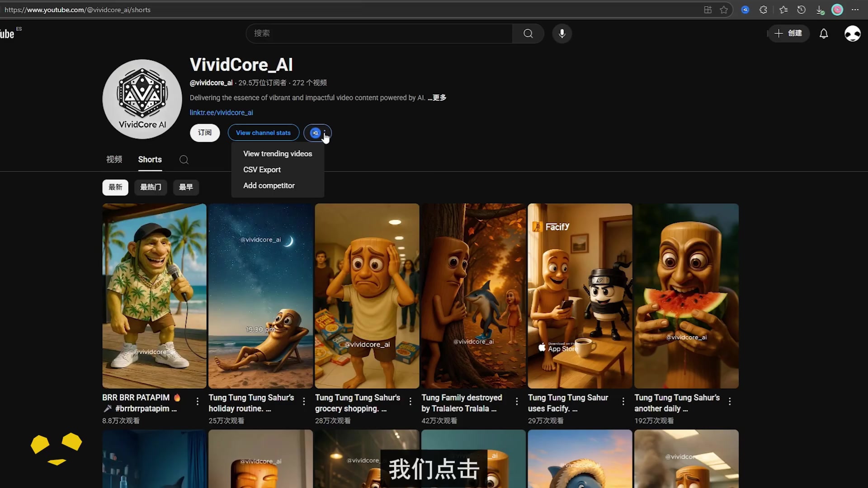The width and height of the screenshot is (868, 488).
Task: Click the search magnifier button in the YouTube search bar
Action: (528, 33)
